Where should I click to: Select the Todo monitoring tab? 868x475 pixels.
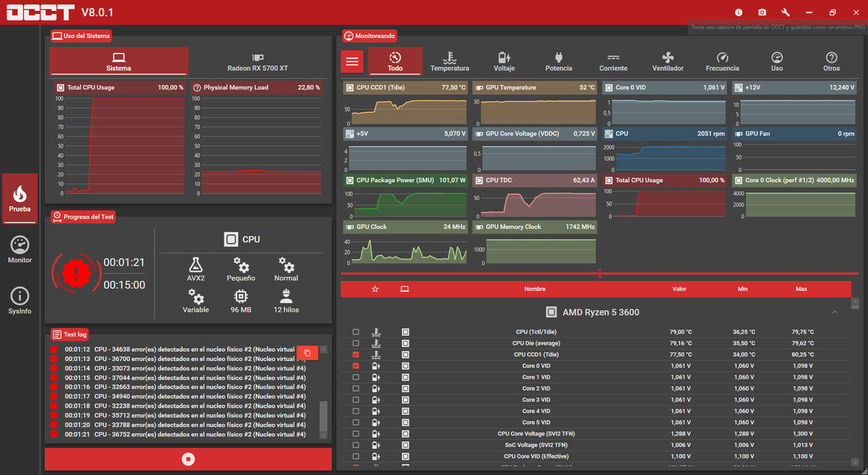(x=395, y=61)
